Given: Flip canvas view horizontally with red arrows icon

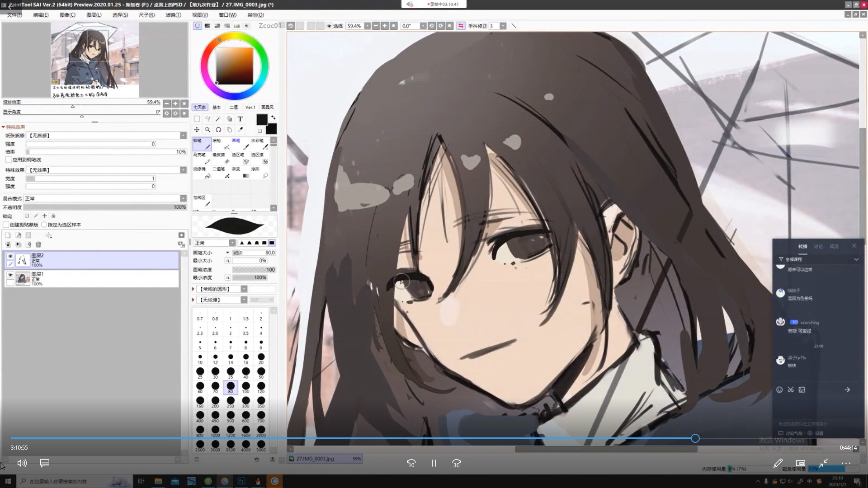Looking at the screenshot, I should [461, 26].
